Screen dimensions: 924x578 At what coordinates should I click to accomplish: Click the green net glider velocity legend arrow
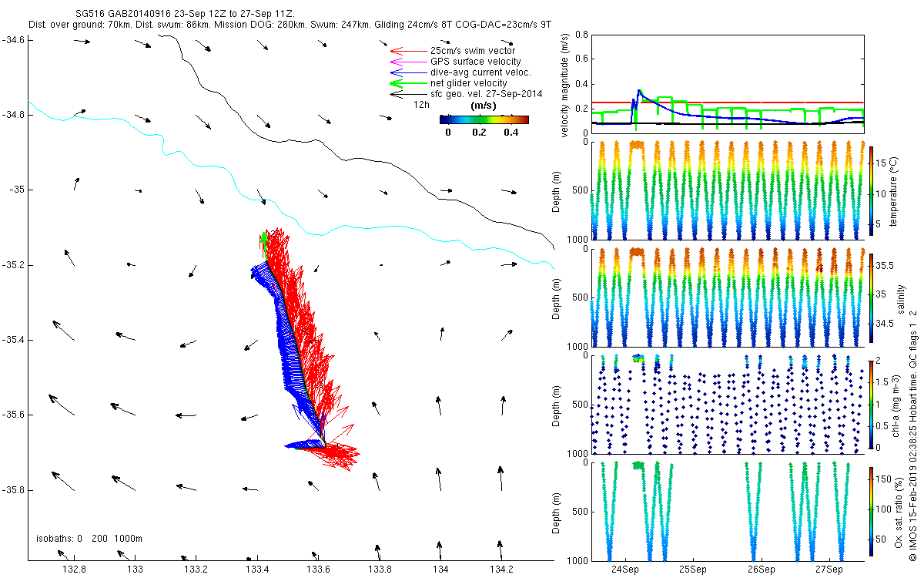pyautogui.click(x=407, y=83)
